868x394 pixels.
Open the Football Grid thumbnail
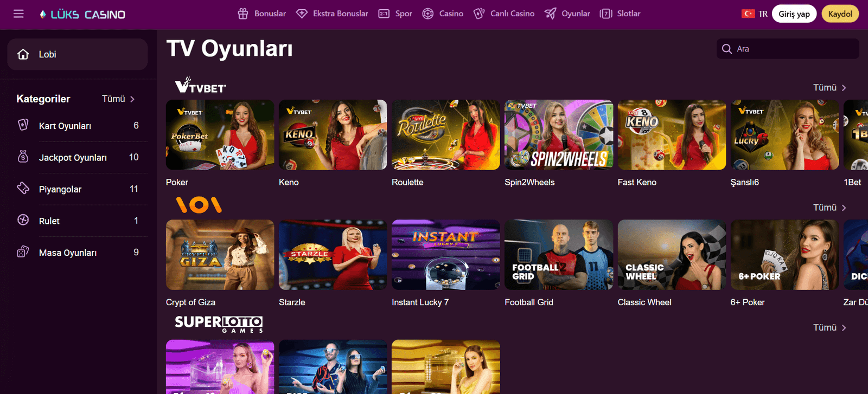point(559,255)
